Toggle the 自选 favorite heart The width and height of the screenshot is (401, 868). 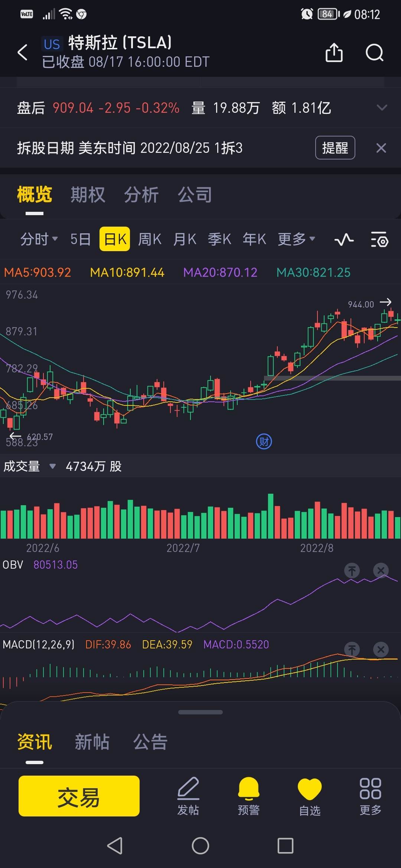(x=310, y=796)
